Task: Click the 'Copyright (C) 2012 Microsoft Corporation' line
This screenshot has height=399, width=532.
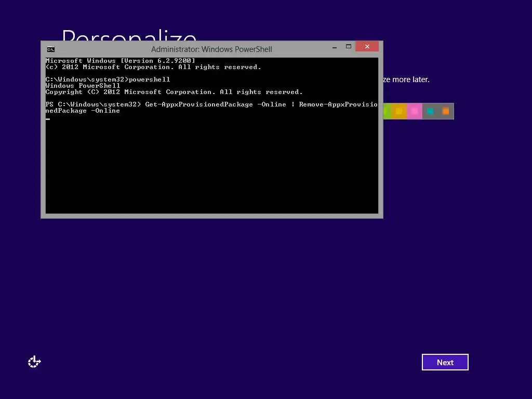Action: tap(174, 92)
